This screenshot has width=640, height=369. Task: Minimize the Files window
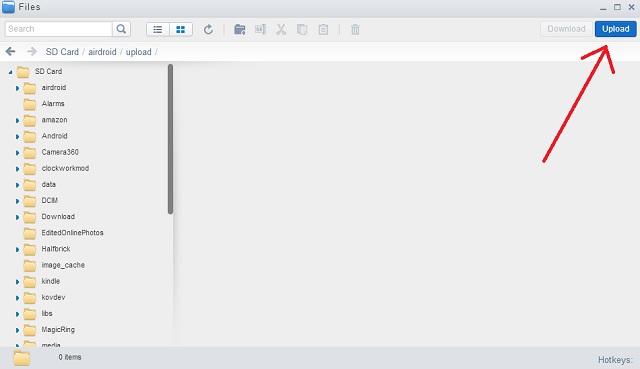[603, 8]
